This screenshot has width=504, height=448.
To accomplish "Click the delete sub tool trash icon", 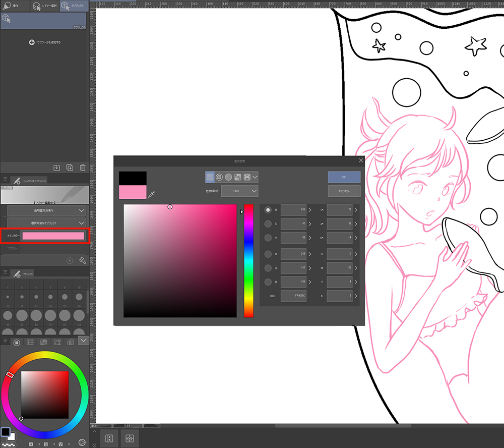I will pos(83,167).
